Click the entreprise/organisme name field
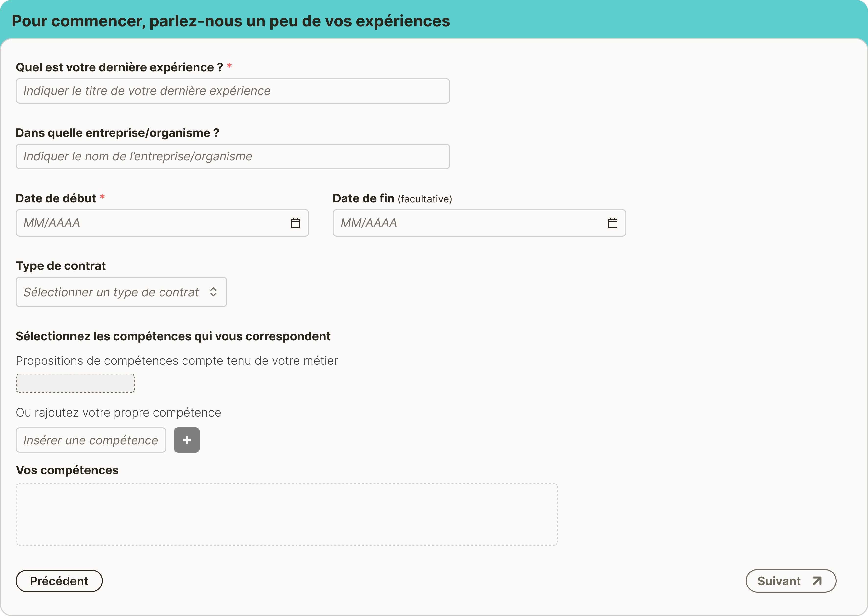 click(233, 156)
